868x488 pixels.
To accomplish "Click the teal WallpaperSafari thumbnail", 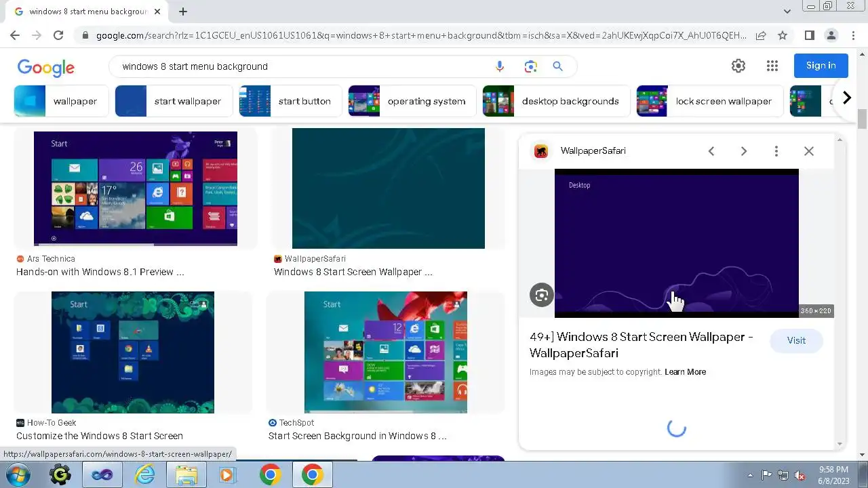I will coord(389,188).
